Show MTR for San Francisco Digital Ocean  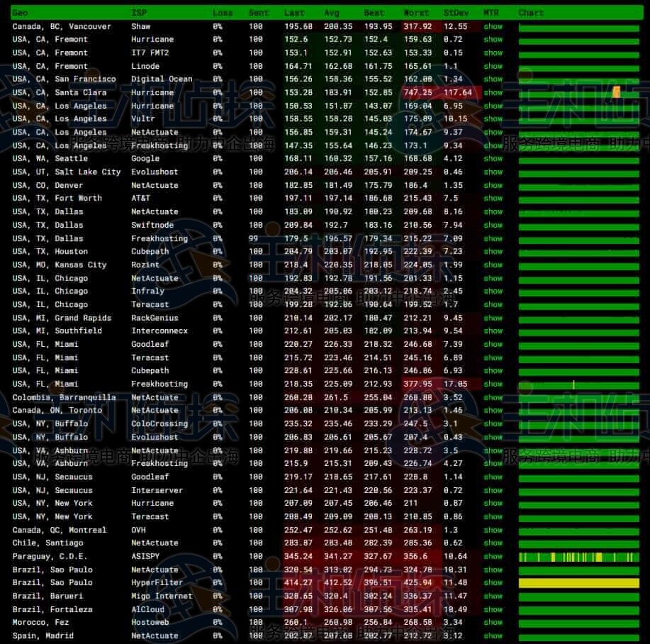pos(493,79)
